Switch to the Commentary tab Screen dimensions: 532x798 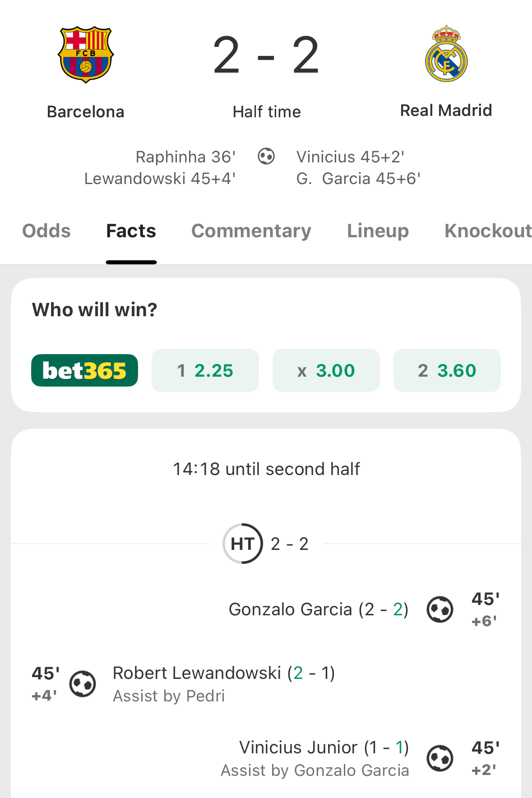pos(251,231)
